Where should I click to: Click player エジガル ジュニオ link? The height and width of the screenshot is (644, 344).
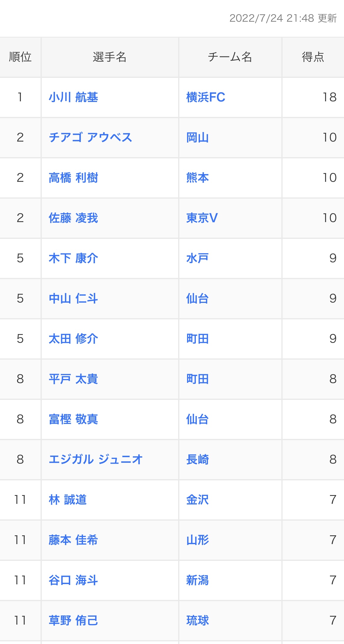[x=96, y=459]
